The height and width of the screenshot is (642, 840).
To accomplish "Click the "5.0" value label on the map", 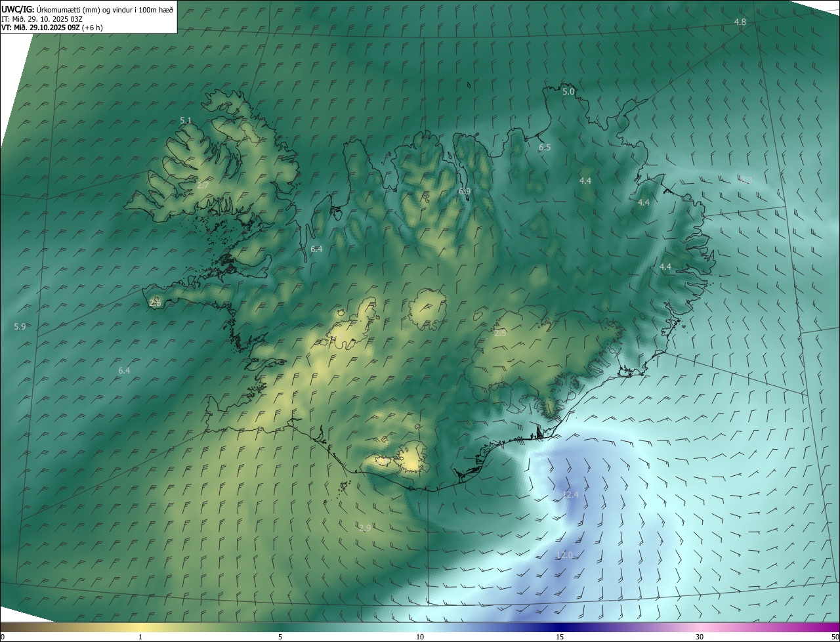I will 568,92.
